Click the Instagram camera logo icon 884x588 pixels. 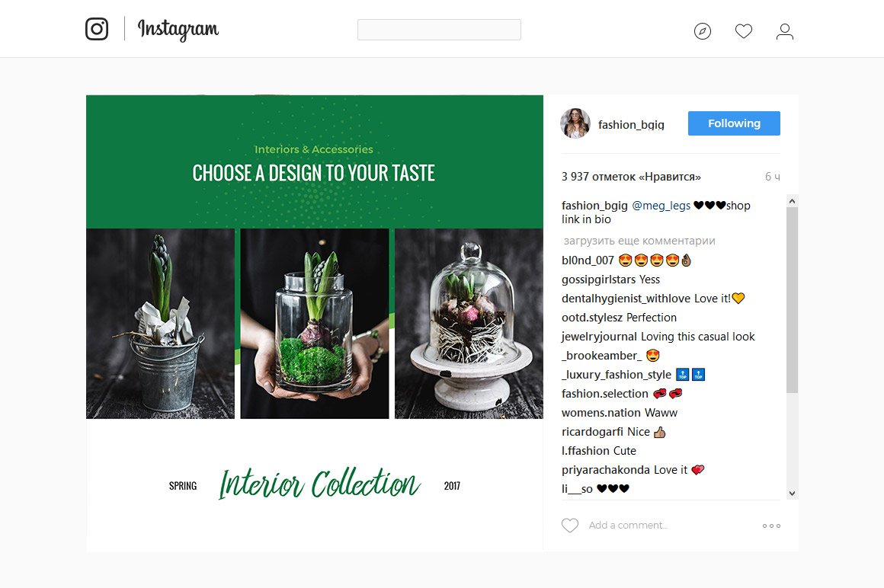pyautogui.click(x=97, y=29)
